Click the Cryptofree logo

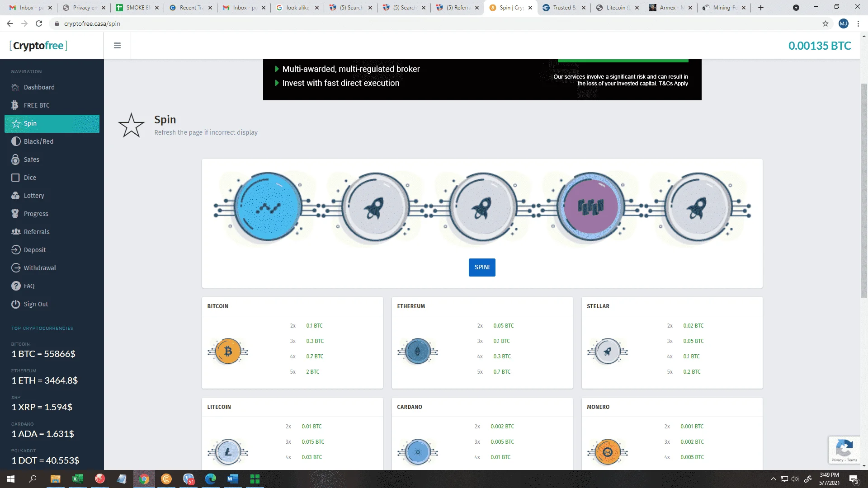coord(38,46)
